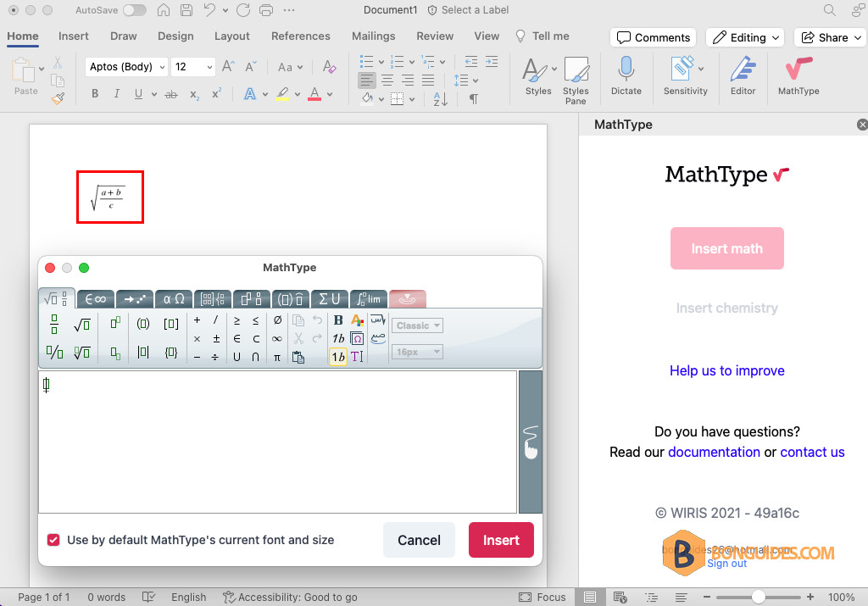This screenshot has width=868, height=606.
Task: Open the Classic font dropdown in MathType
Action: tap(417, 325)
